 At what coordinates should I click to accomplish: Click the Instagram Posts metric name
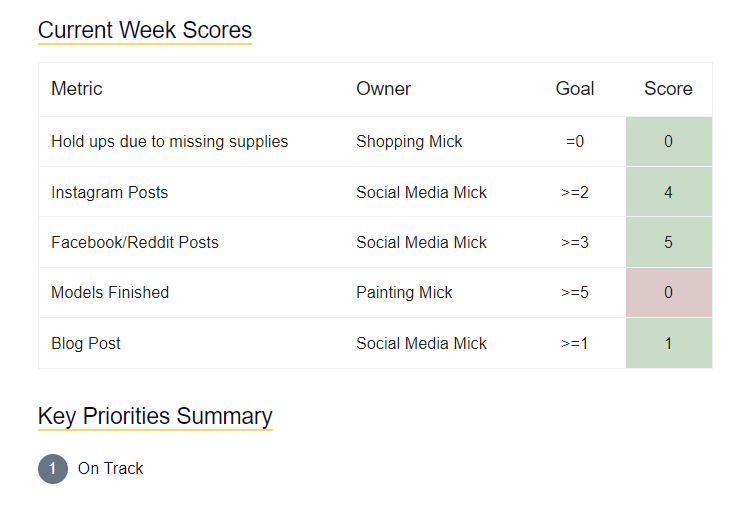click(109, 192)
